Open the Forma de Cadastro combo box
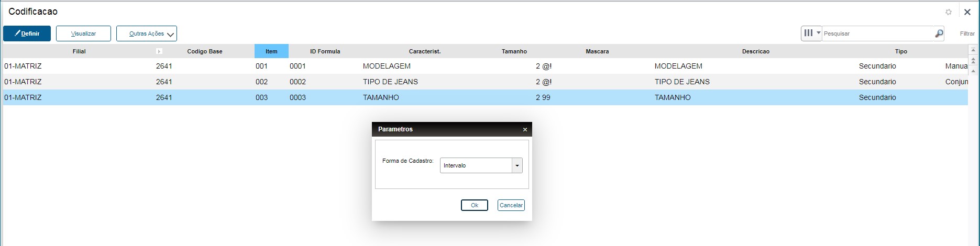Screen dimensions: 980x246 481,165
